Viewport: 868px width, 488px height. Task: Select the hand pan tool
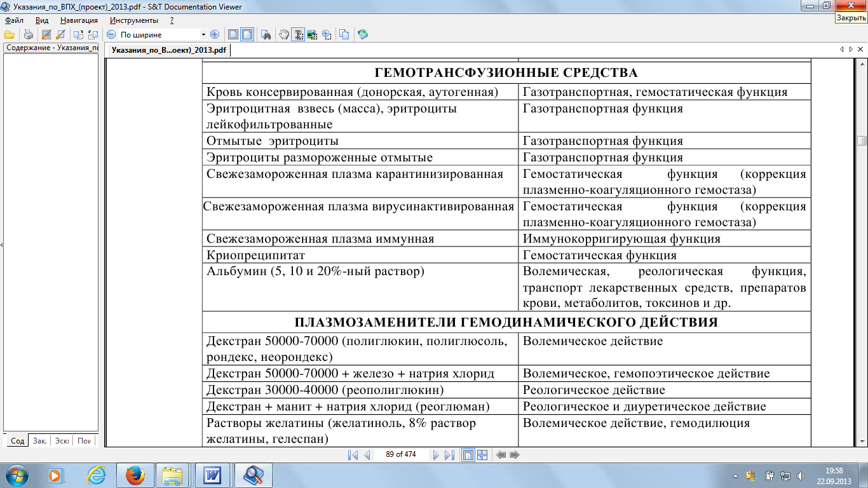tap(284, 34)
